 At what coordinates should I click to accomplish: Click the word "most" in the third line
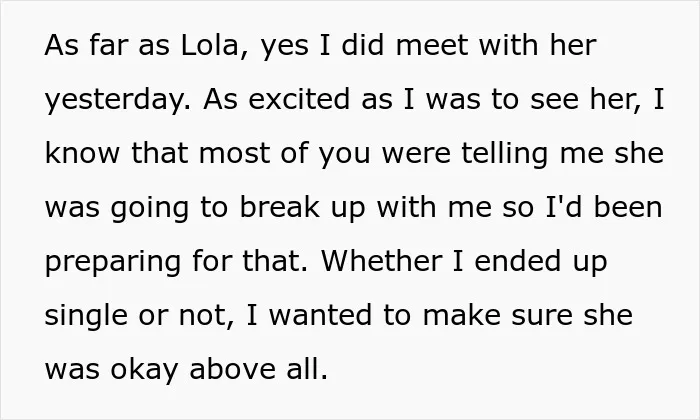[x=234, y=153]
